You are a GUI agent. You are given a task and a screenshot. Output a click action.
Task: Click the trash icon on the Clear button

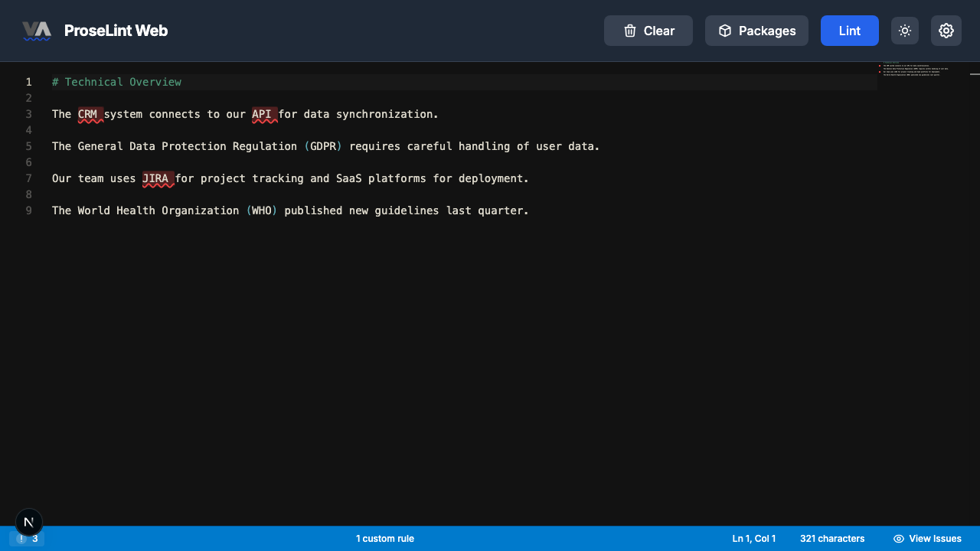(x=629, y=31)
